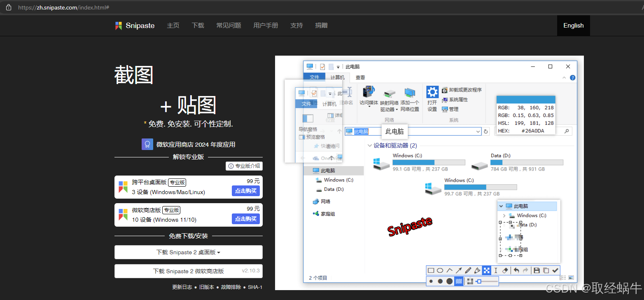This screenshot has height=300, width=644.
Task: Expand Windows (C:) in the pasted tree
Action: (504, 216)
